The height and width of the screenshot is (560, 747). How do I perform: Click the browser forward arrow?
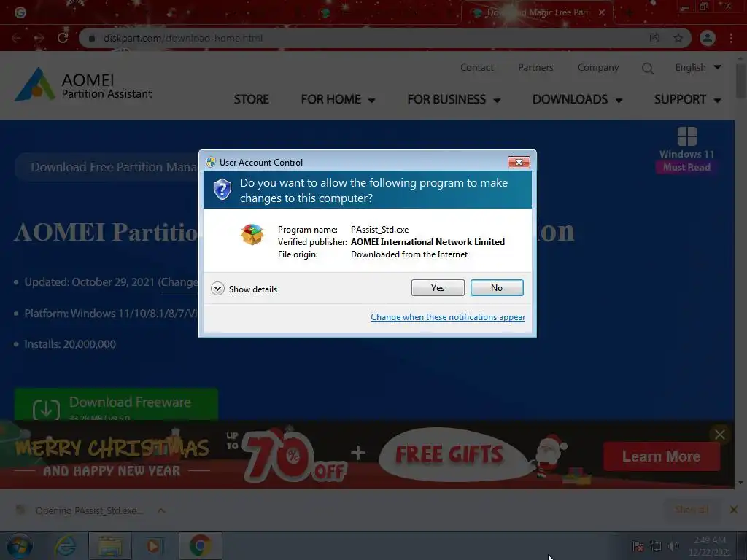[39, 38]
